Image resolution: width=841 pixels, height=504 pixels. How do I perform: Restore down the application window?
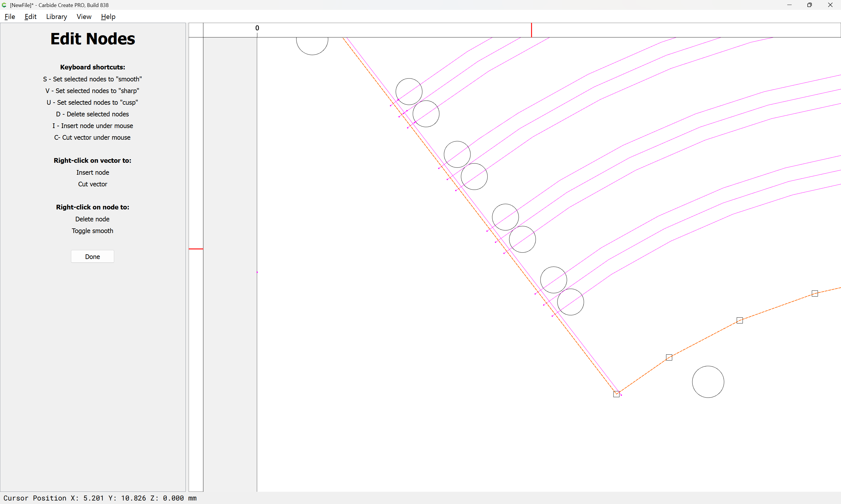pos(809,5)
